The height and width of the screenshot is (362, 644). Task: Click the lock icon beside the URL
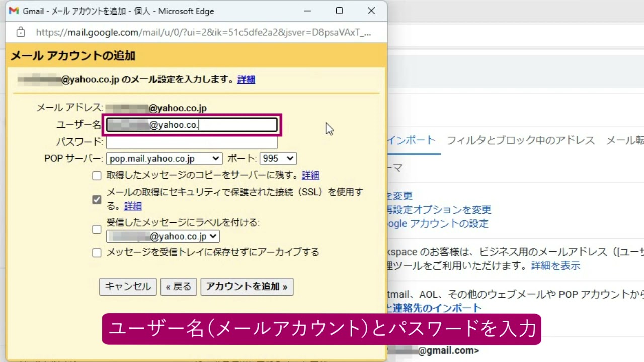[21, 32]
